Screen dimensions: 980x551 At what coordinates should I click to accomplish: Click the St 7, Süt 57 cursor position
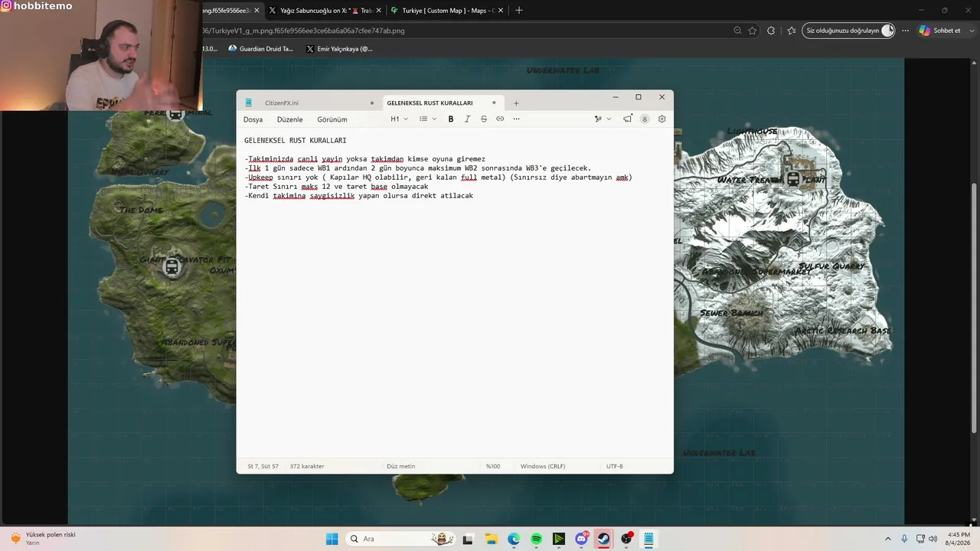[263, 466]
